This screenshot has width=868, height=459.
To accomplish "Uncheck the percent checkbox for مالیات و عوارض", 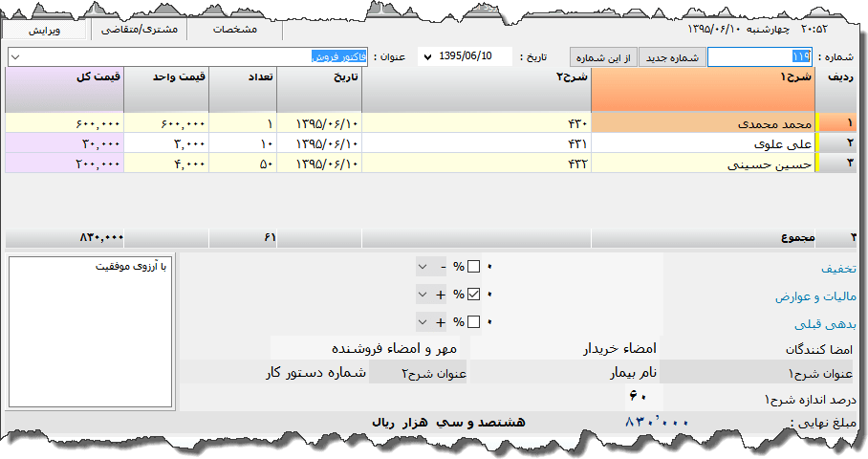I will click(474, 295).
